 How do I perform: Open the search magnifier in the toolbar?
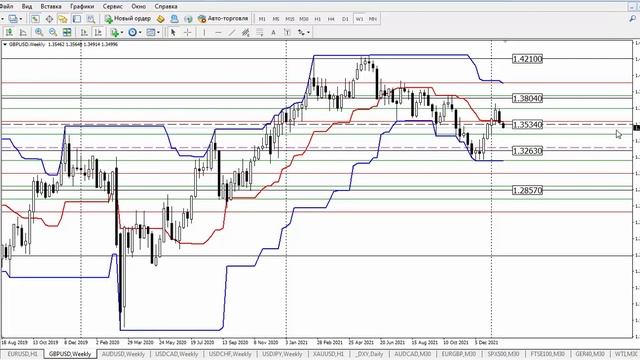pos(632,18)
